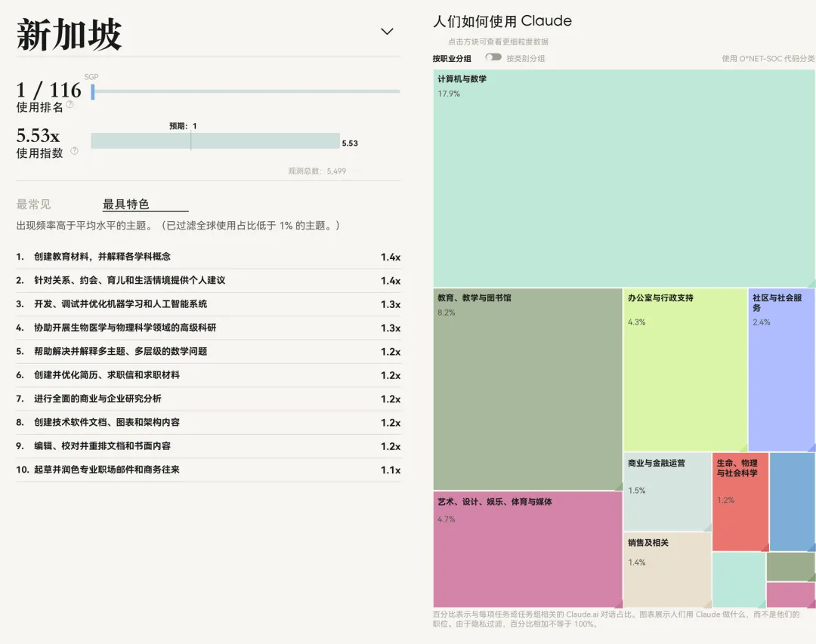Switch to the 最具特色 tab
This screenshot has width=816, height=644.
click(x=126, y=204)
